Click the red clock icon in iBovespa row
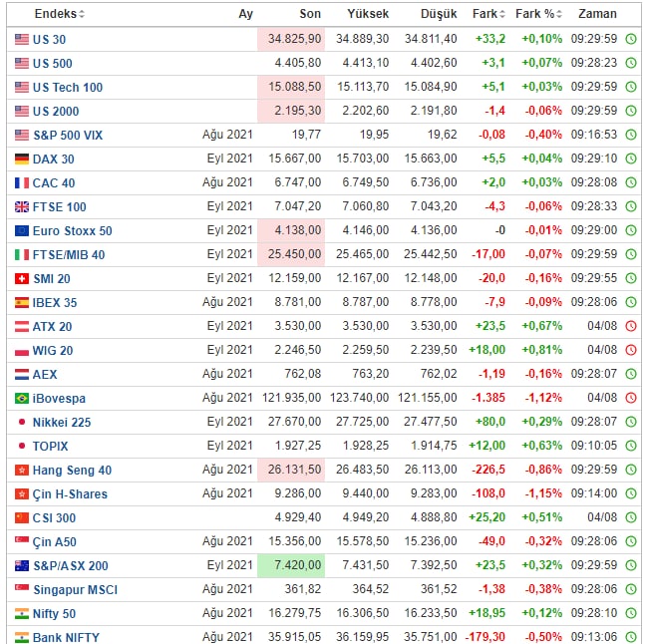The width and height of the screenshot is (646, 644). (631, 398)
